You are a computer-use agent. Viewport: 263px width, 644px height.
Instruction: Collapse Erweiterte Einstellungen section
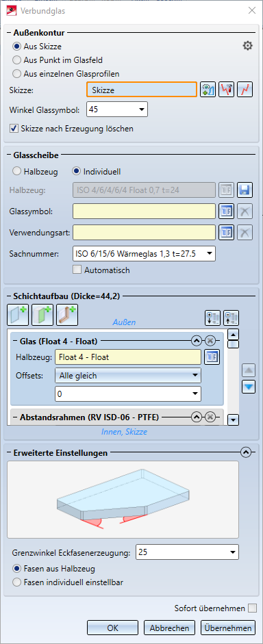[246, 453]
